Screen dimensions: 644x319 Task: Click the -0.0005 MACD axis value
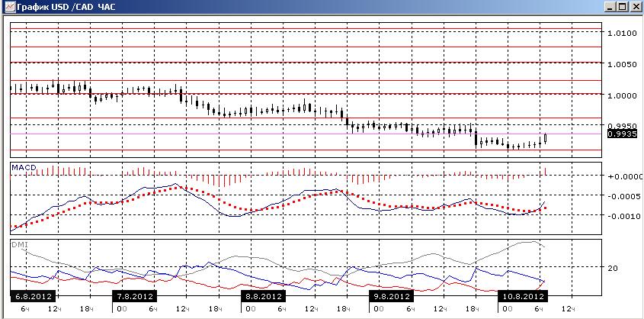tap(624, 196)
